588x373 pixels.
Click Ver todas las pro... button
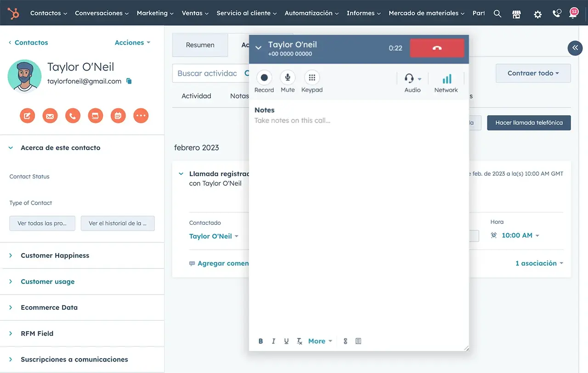42,223
